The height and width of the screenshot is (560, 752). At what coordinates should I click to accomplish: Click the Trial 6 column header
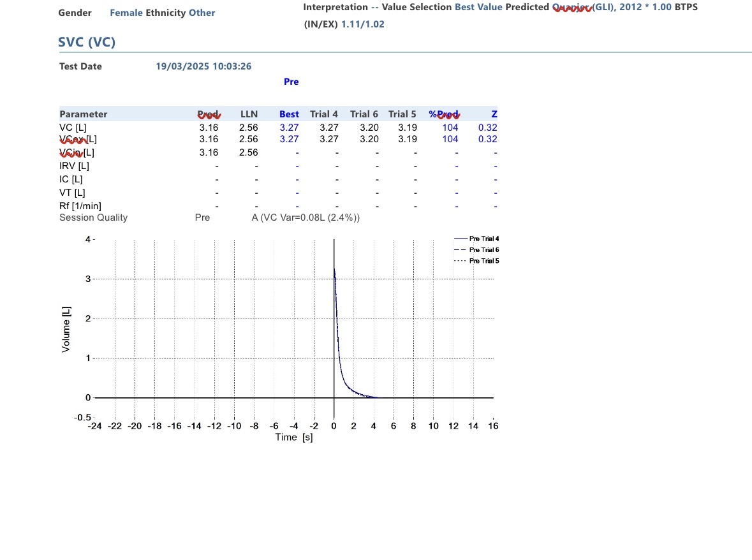tap(364, 114)
